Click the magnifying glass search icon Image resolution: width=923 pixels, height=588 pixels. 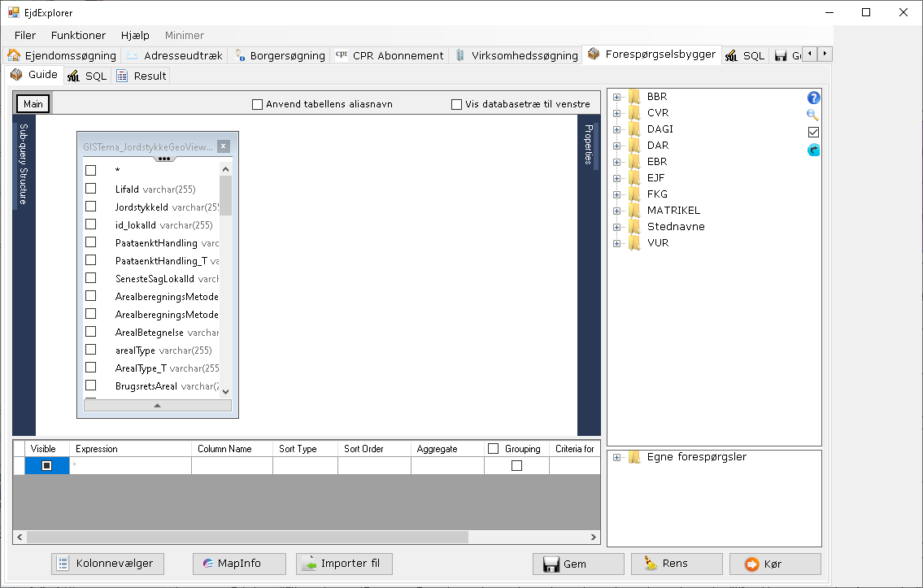coord(813,115)
